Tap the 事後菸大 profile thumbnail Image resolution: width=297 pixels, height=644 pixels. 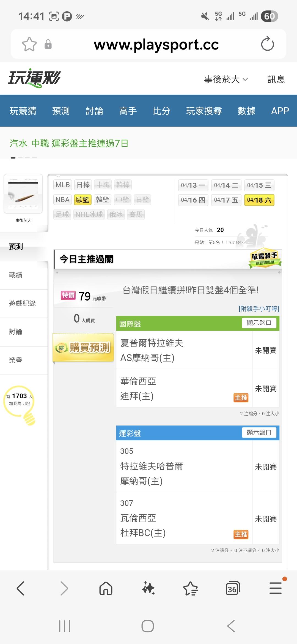[23, 194]
